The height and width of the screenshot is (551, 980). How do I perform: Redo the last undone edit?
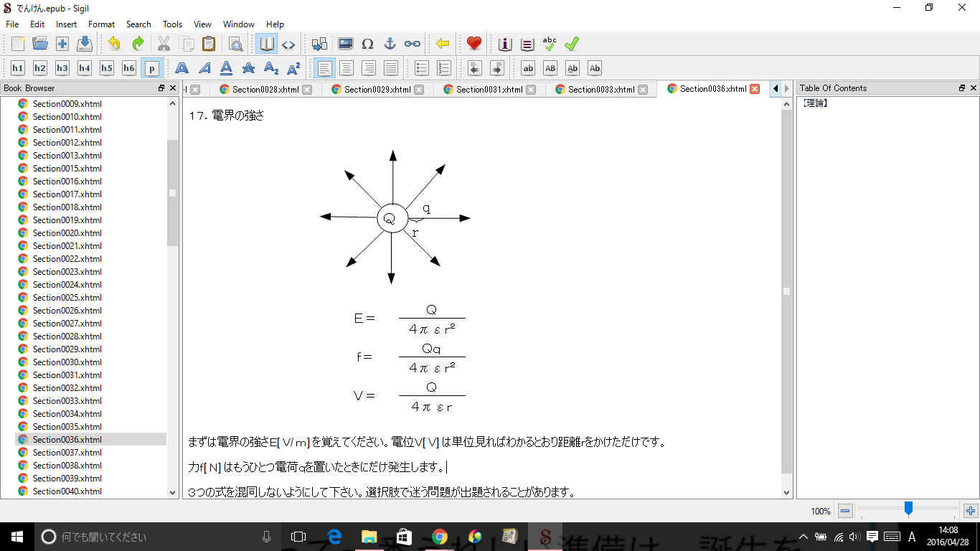137,44
